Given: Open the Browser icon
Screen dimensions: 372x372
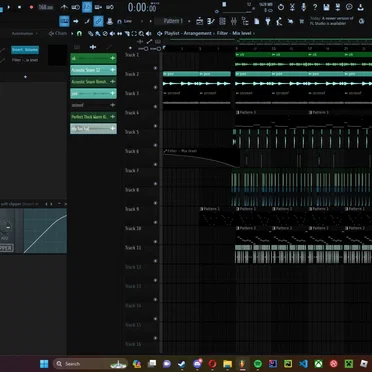Looking at the screenshot, I should pyautogui.click(x=245, y=21).
